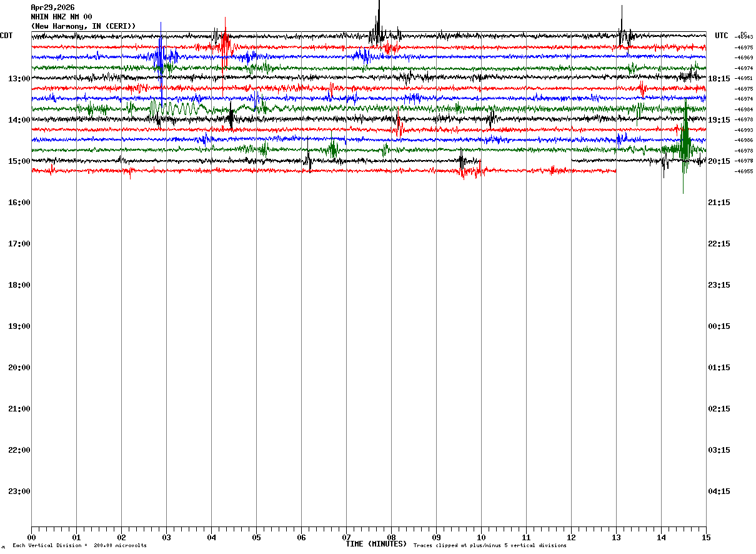756x554 pixels.
Task: Click minute tick label 00 on time axis
Action: (x=32, y=537)
